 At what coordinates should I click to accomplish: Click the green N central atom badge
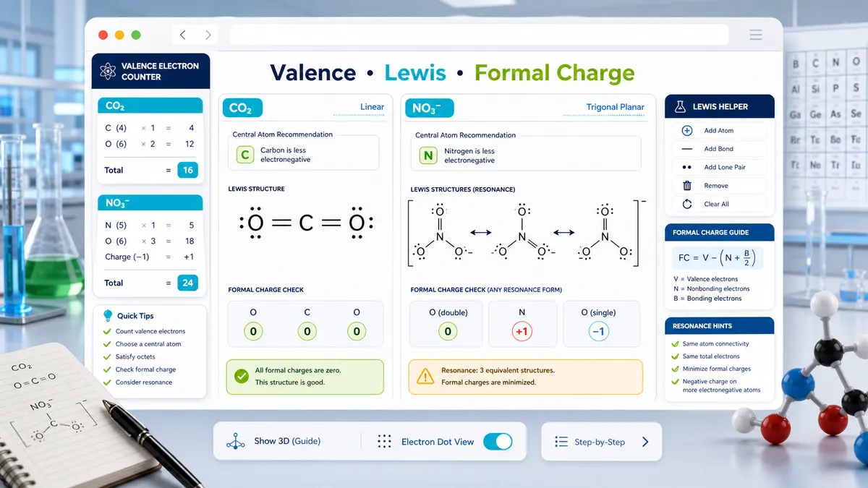[428, 155]
